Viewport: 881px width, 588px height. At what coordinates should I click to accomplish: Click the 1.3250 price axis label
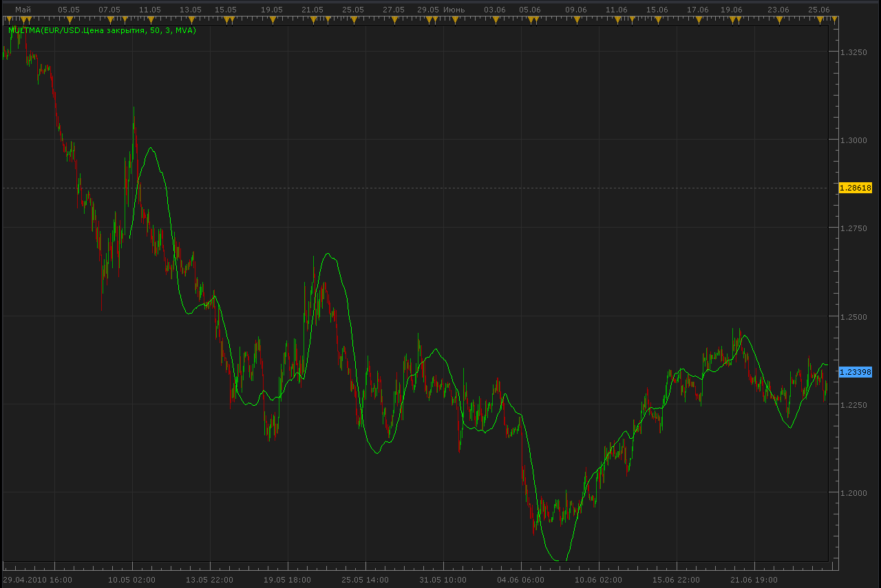(852, 52)
